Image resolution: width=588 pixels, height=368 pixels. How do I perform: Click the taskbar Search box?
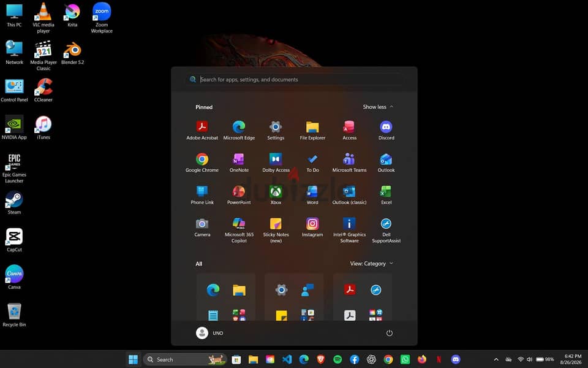(x=185, y=359)
